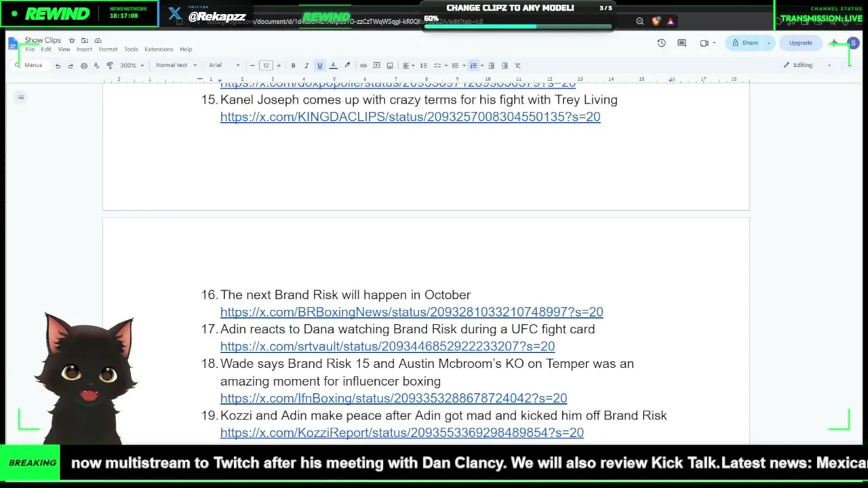Screen dimensions: 868x488
Task: Open the checklist dropdown
Action: [440, 66]
